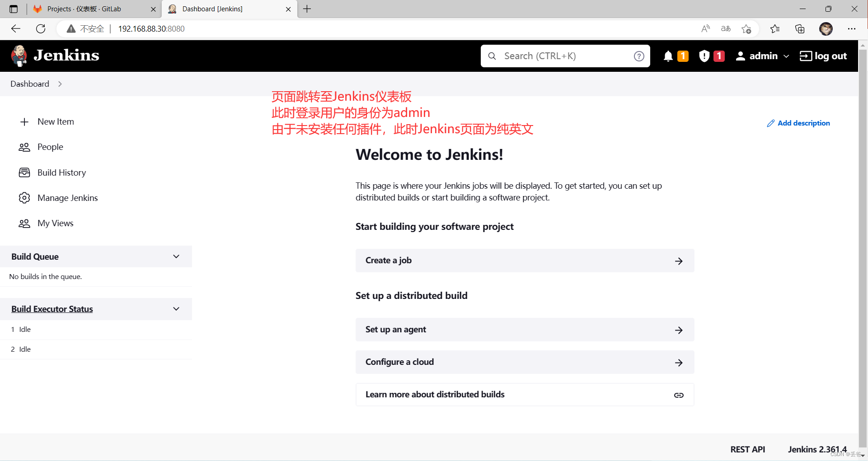This screenshot has height=461, width=868.
Task: Click the Set up an agent button
Action: coord(525,330)
